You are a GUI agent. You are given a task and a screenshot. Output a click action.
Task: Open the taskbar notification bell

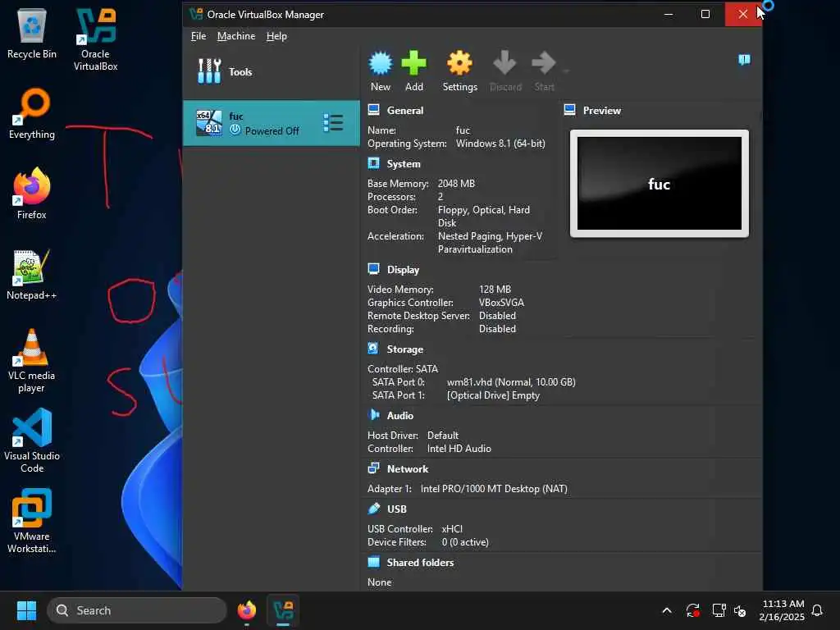point(817,610)
